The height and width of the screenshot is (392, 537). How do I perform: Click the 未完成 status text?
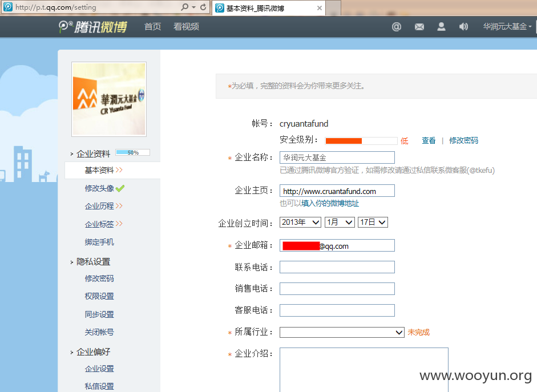pos(418,332)
